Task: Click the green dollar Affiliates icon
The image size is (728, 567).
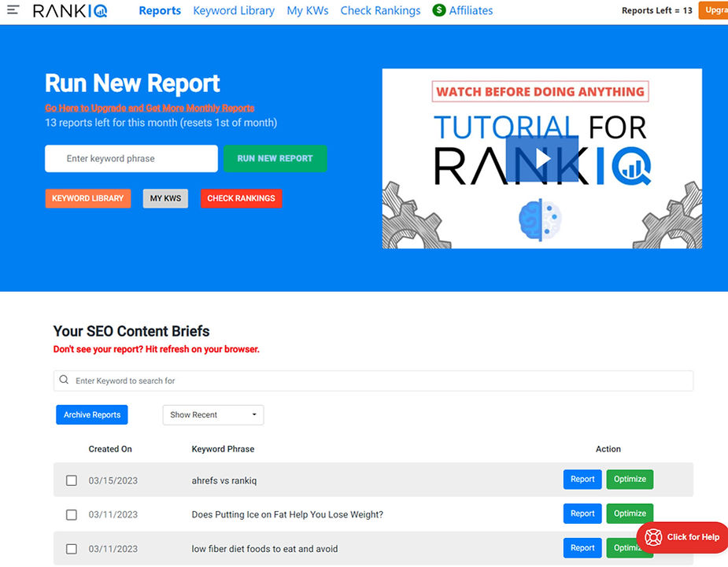Action: [x=438, y=10]
